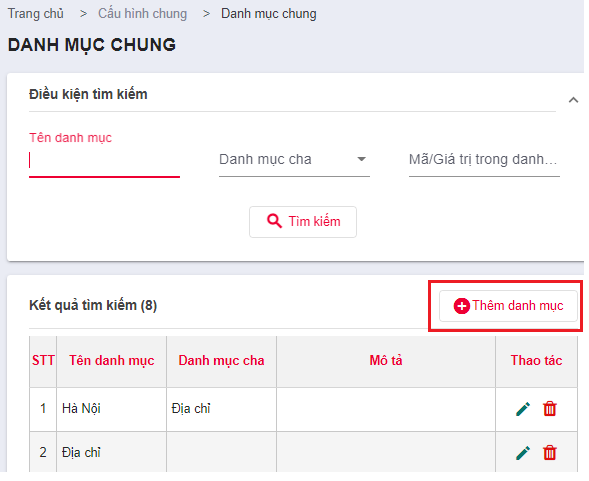Click the delete trash icon in row 2
Image resolution: width=589 pixels, height=481 pixels.
550,453
